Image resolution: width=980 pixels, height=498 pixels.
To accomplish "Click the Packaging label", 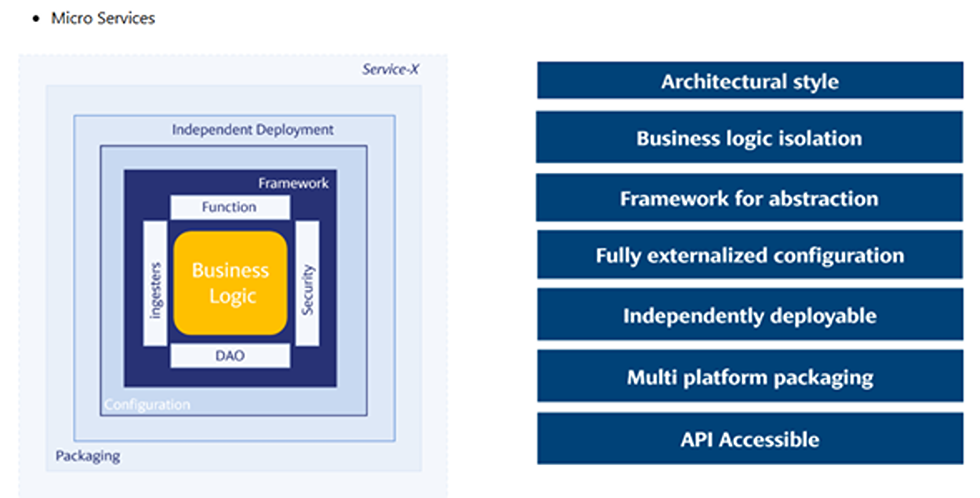I will [x=88, y=456].
